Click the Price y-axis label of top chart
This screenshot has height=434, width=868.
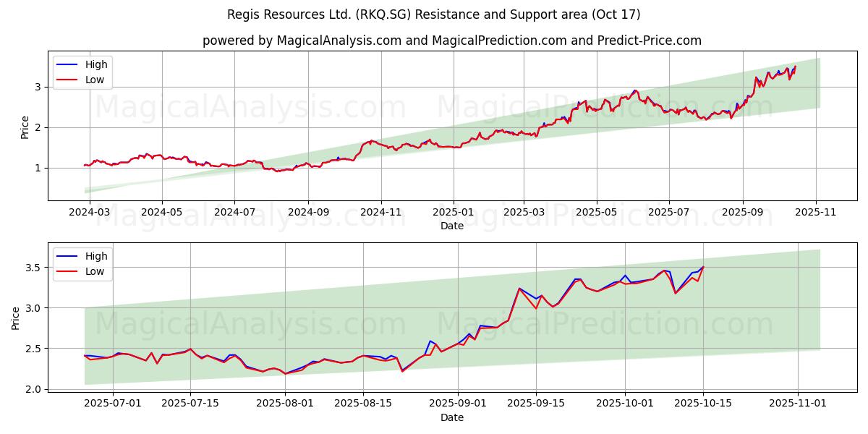[25, 127]
